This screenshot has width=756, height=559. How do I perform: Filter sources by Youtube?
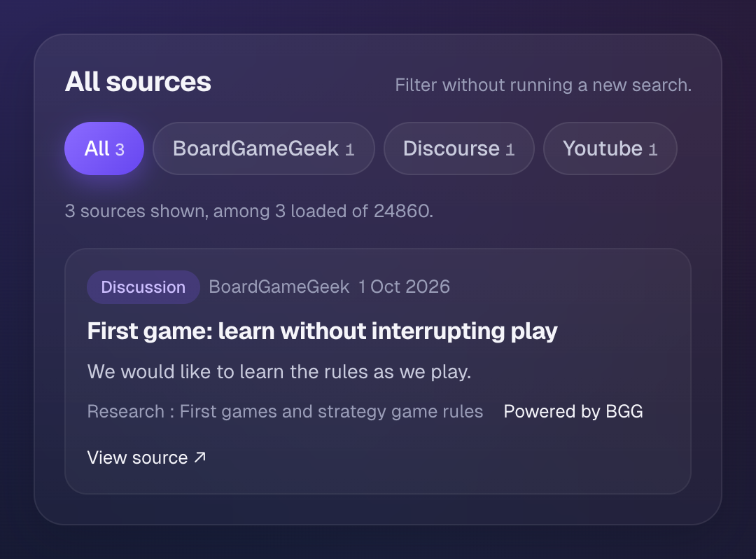click(x=610, y=149)
